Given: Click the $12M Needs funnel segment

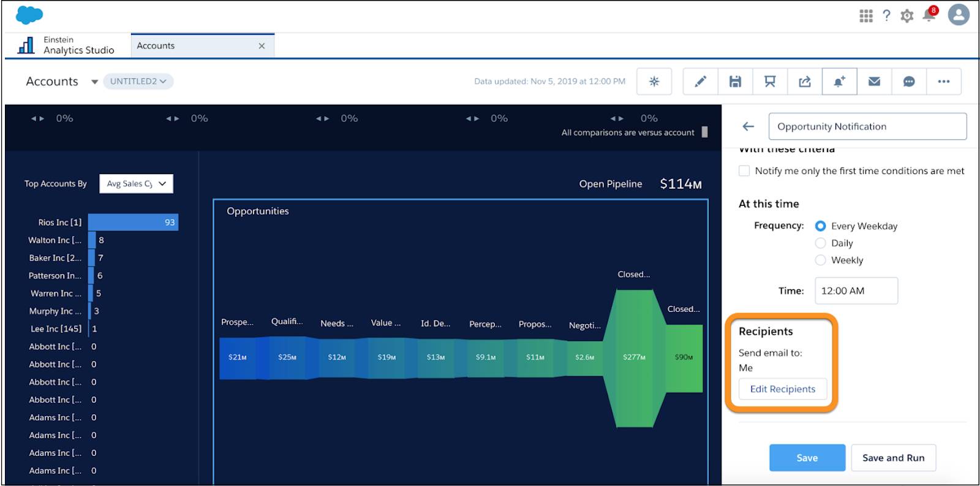Looking at the screenshot, I should pyautogui.click(x=337, y=357).
